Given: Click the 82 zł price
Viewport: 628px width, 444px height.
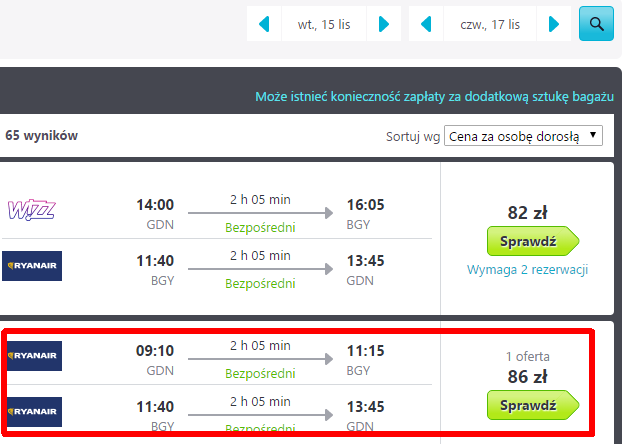Looking at the screenshot, I should [x=527, y=212].
